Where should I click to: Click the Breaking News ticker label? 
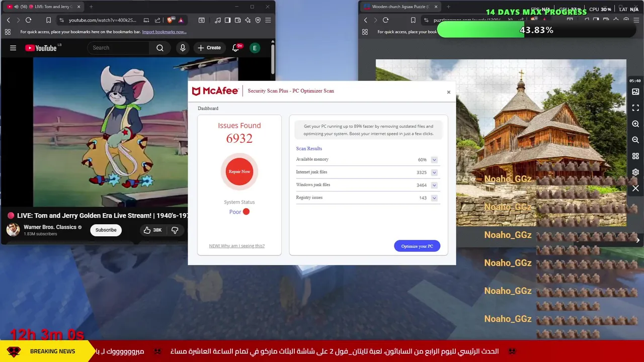click(x=52, y=351)
